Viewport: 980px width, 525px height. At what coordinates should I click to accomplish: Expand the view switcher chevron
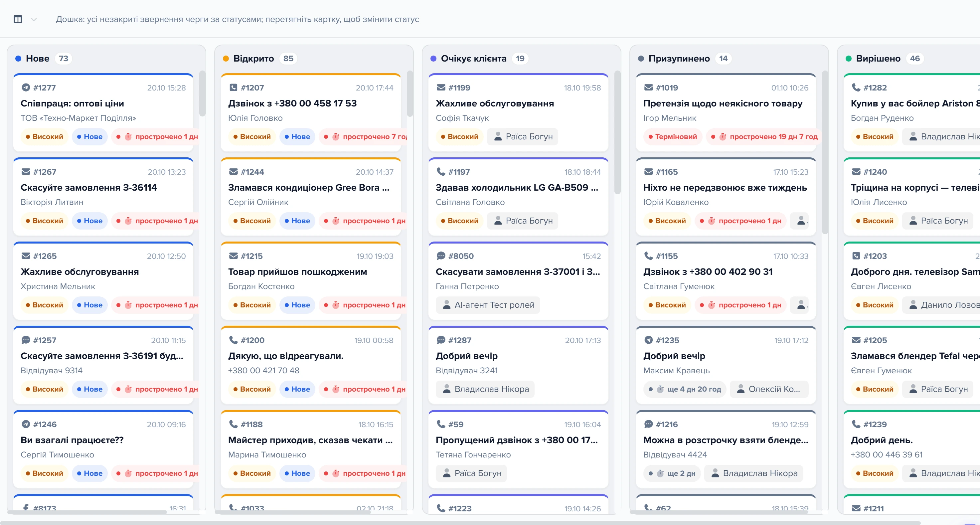tap(34, 19)
